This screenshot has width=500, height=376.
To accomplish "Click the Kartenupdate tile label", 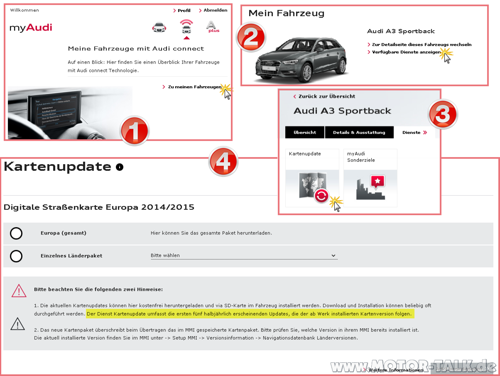I will pos(305,154).
